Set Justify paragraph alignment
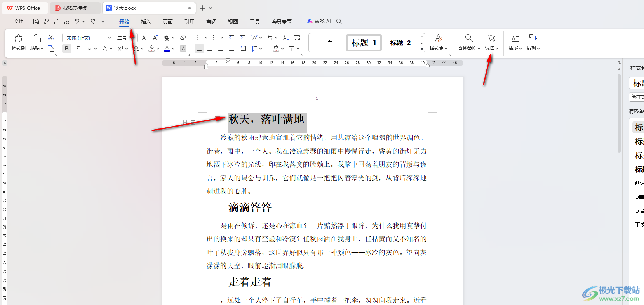Image resolution: width=644 pixels, height=305 pixels. tap(231, 49)
